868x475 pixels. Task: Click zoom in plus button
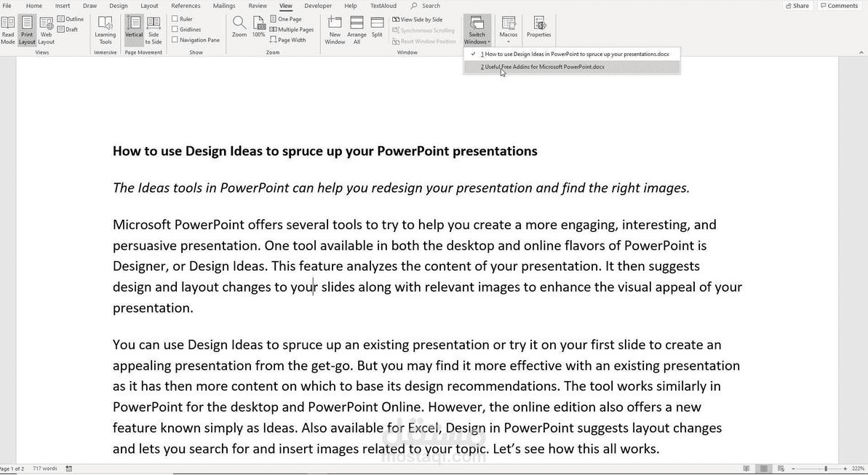coord(845,469)
